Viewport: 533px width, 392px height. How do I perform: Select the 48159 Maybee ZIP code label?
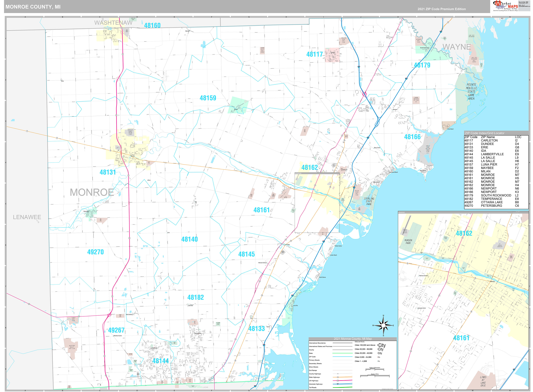208,98
